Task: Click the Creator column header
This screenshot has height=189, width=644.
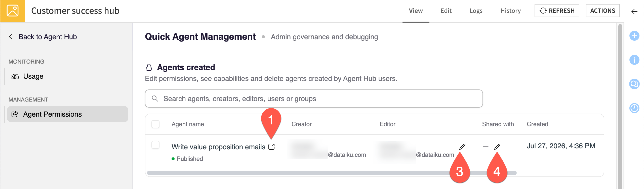Action: coord(301,124)
